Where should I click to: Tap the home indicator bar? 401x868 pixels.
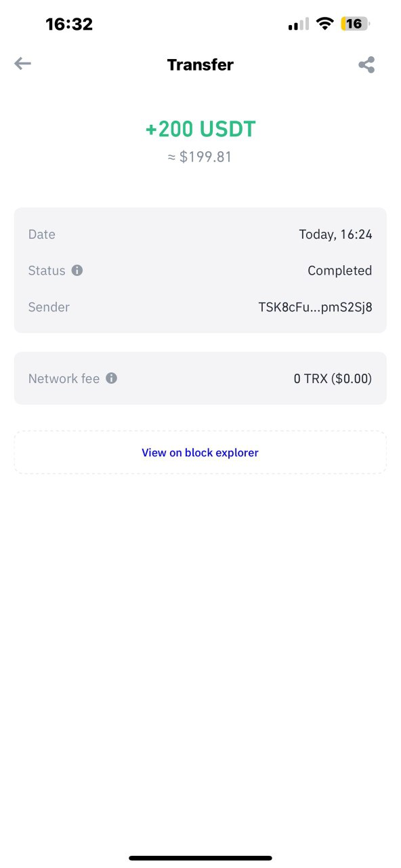(200, 858)
